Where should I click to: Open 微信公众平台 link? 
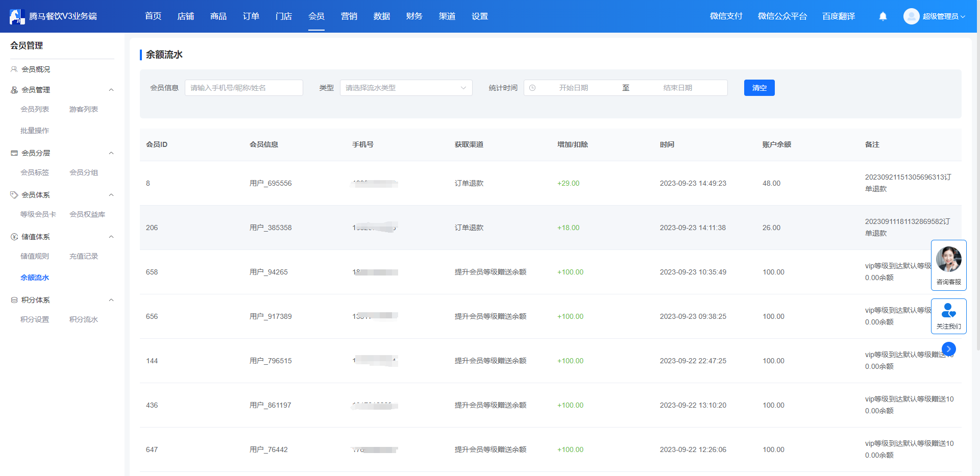(x=782, y=16)
